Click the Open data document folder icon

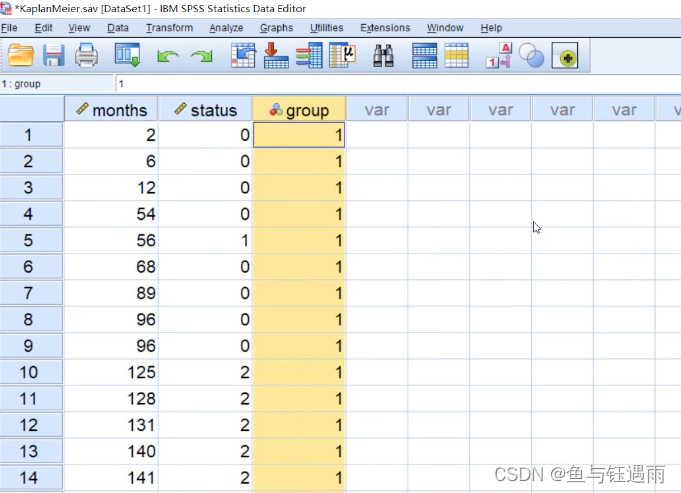click(x=20, y=55)
